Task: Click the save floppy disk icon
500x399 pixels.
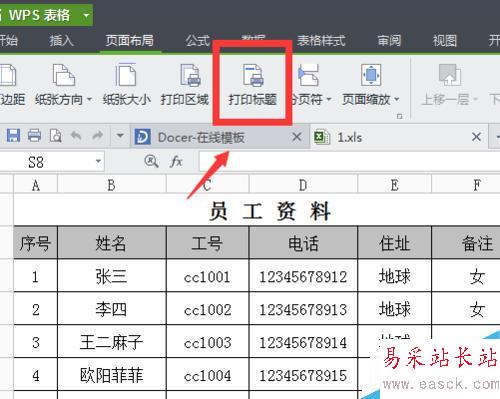Action: click(13, 136)
